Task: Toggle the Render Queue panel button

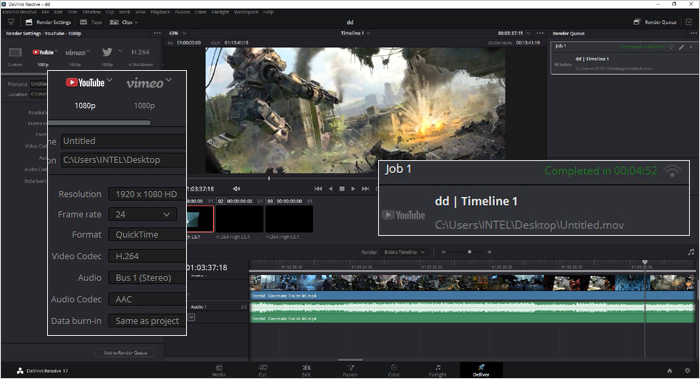Action: tap(655, 22)
